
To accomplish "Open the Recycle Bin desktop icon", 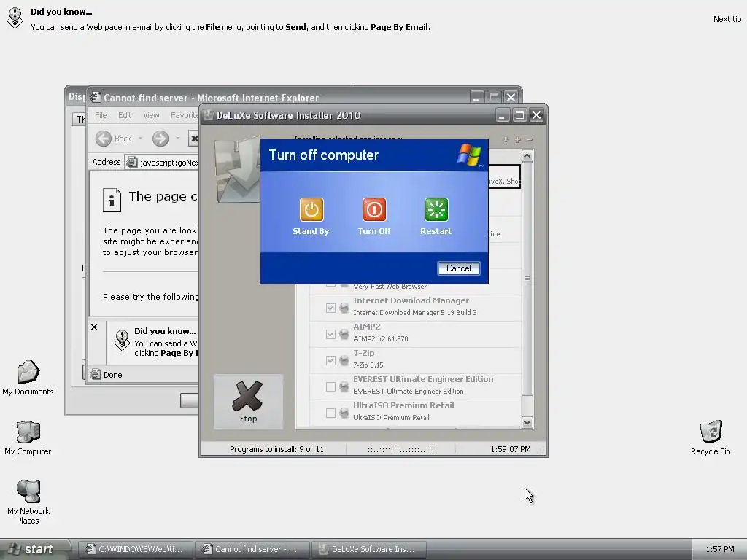I will tap(711, 438).
